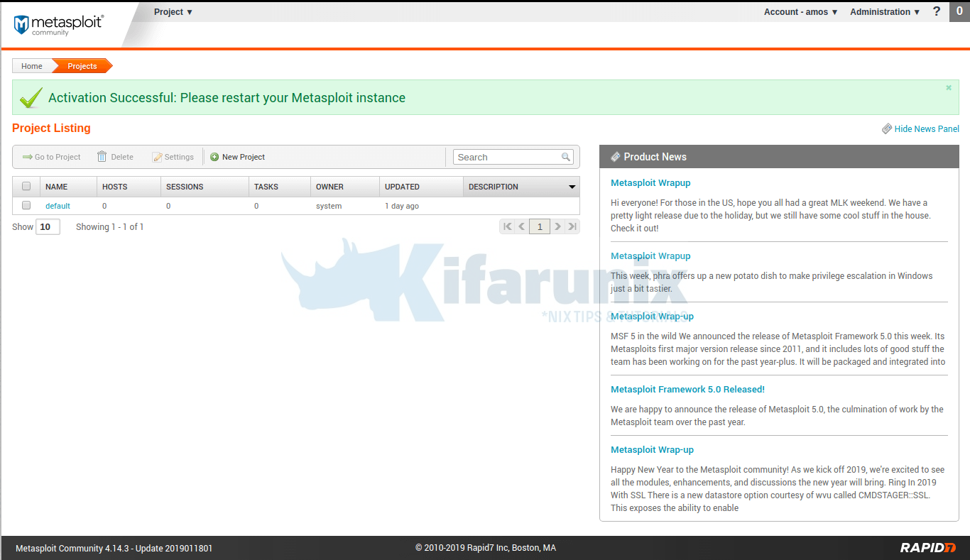
Task: Go to first page of project list
Action: [507, 226]
